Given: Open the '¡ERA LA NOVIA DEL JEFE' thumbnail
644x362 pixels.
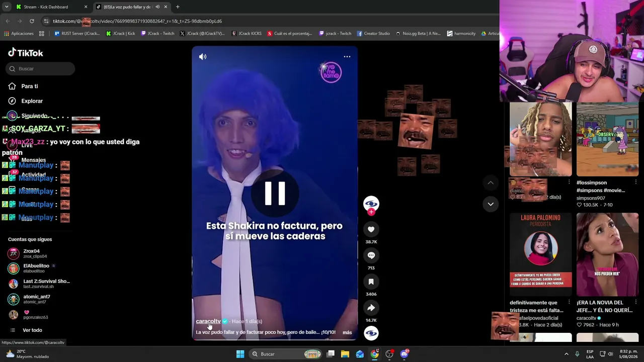Looking at the screenshot, I should coord(607,254).
